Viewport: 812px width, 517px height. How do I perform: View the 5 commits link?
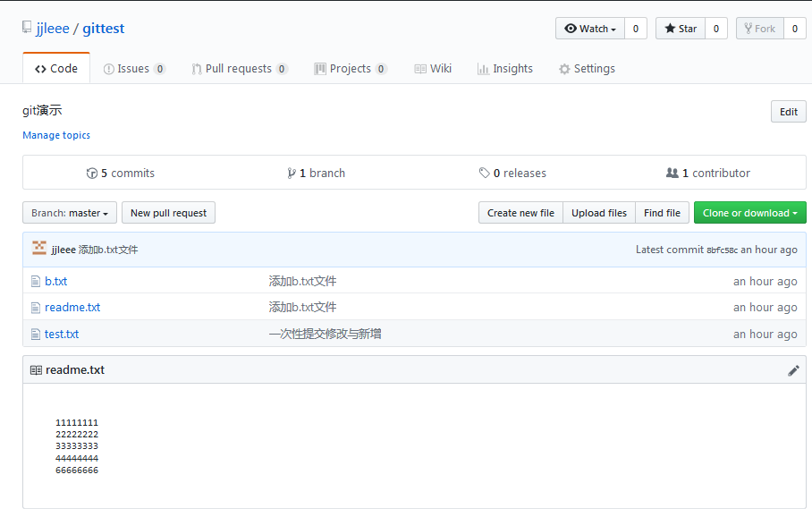(x=121, y=173)
